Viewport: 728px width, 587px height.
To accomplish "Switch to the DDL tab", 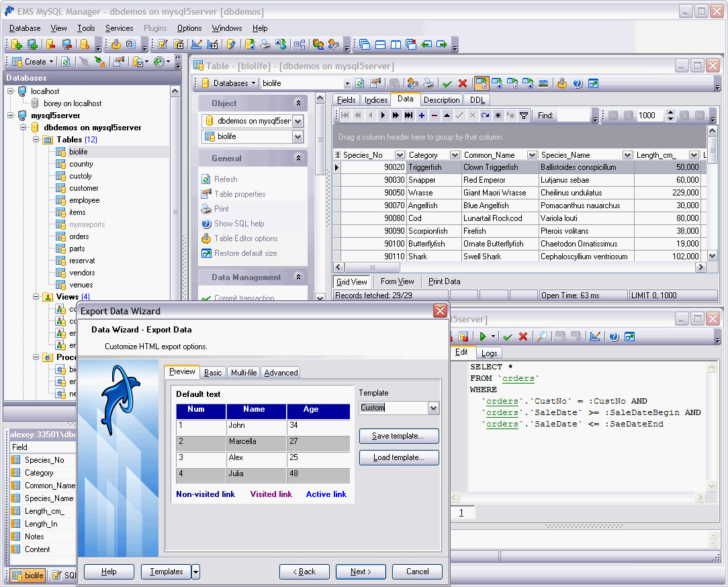I will 477,100.
